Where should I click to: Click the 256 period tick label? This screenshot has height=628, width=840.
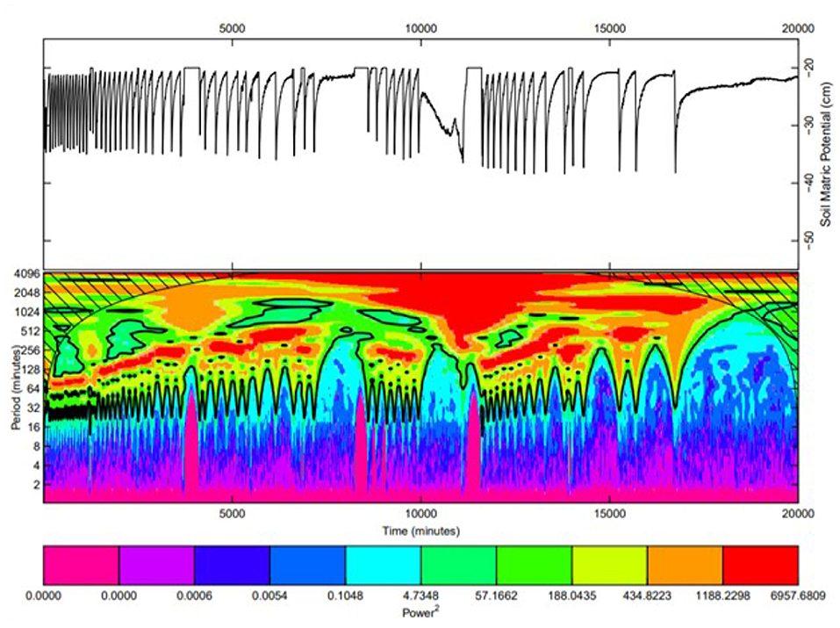click(31, 350)
